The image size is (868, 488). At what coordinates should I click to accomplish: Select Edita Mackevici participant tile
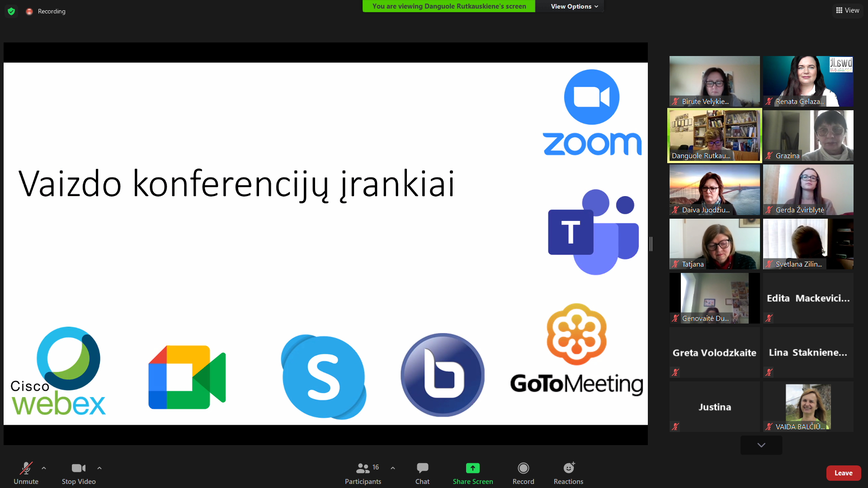pyautogui.click(x=808, y=298)
